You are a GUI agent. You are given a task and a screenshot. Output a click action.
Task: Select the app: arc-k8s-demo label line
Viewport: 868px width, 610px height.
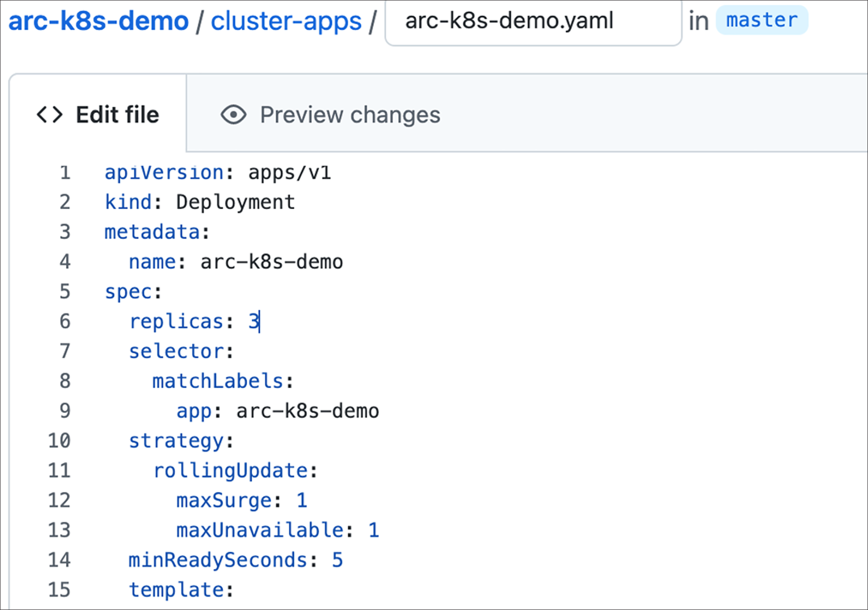(278, 410)
